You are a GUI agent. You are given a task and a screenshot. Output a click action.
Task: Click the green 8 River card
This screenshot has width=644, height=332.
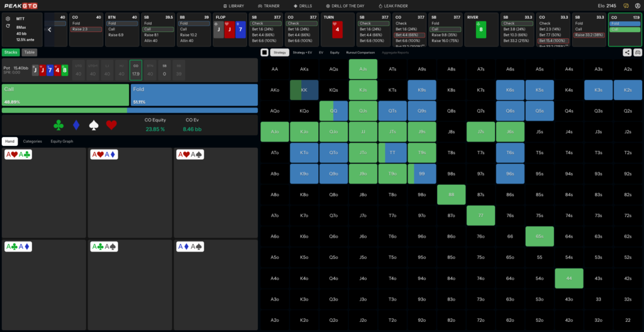click(481, 30)
